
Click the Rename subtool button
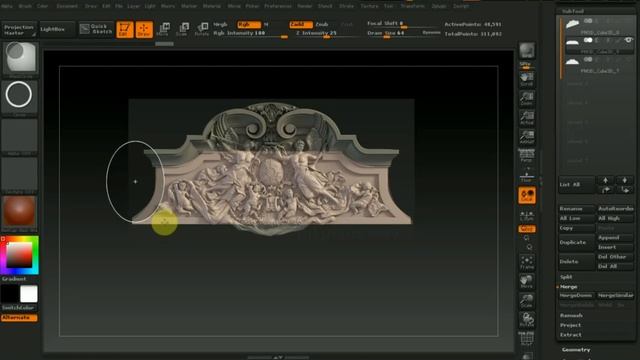tap(576, 209)
